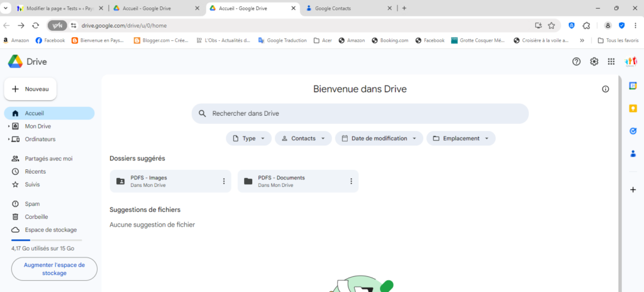Expand the Mon Drive tree arrow
This screenshot has height=292, width=644.
point(9,126)
